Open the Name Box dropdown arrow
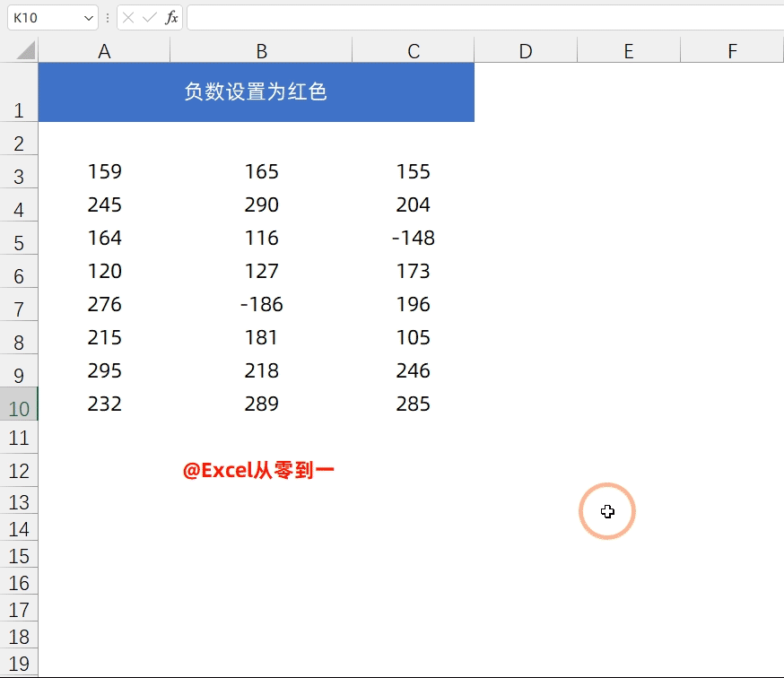This screenshot has height=678, width=784. [89, 19]
